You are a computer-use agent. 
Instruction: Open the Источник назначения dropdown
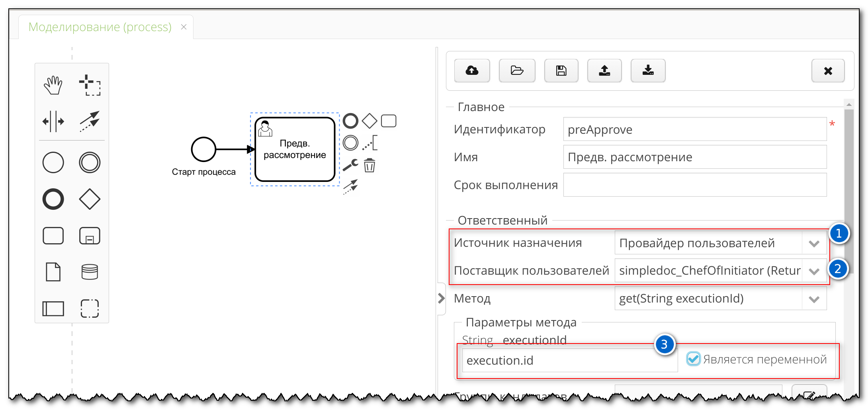(x=814, y=243)
